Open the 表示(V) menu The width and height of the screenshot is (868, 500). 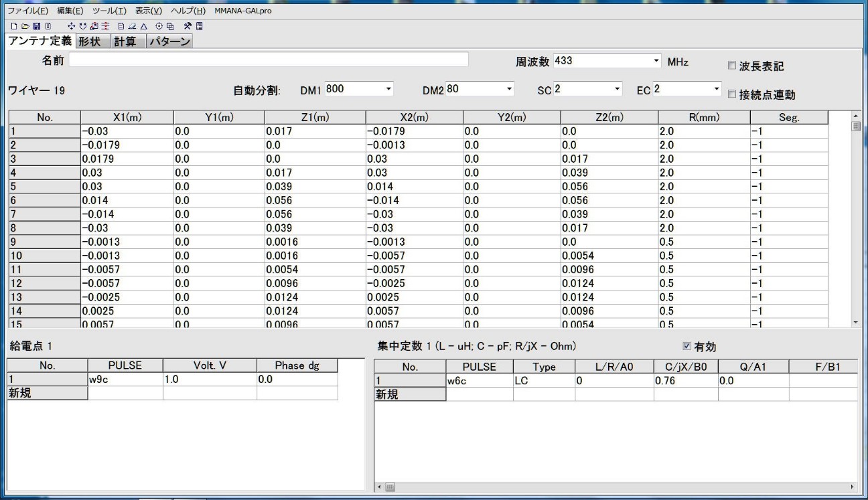149,11
